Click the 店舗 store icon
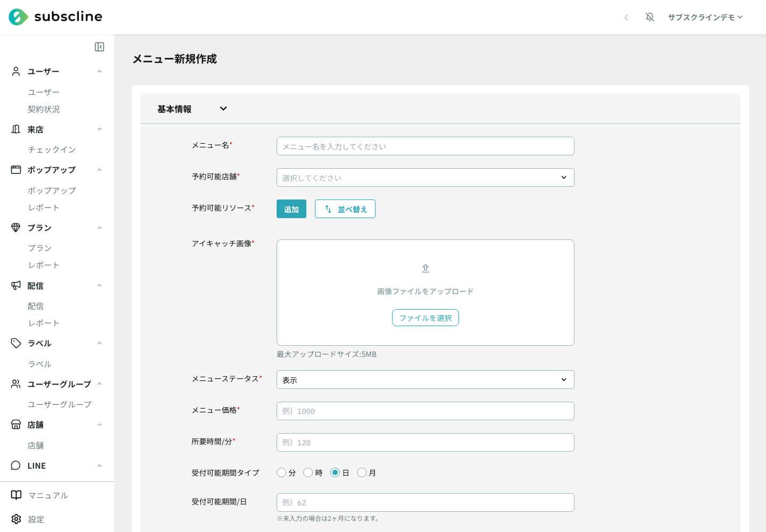 (16, 425)
